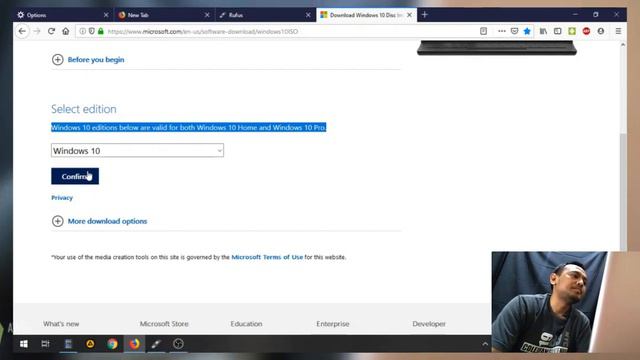Open Microsoft Terms of Use link
Viewport: 640px width, 360px height.
pos(267,257)
